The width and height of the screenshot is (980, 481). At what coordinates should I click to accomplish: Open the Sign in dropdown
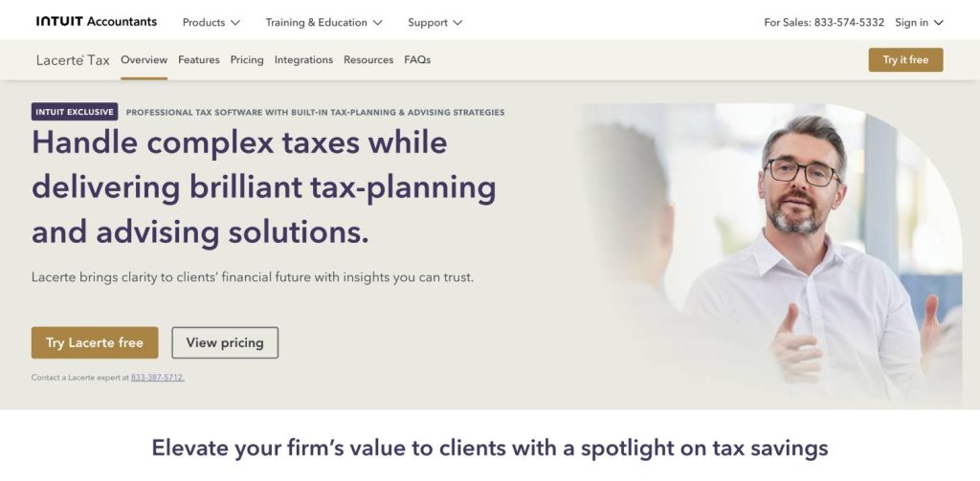click(919, 22)
